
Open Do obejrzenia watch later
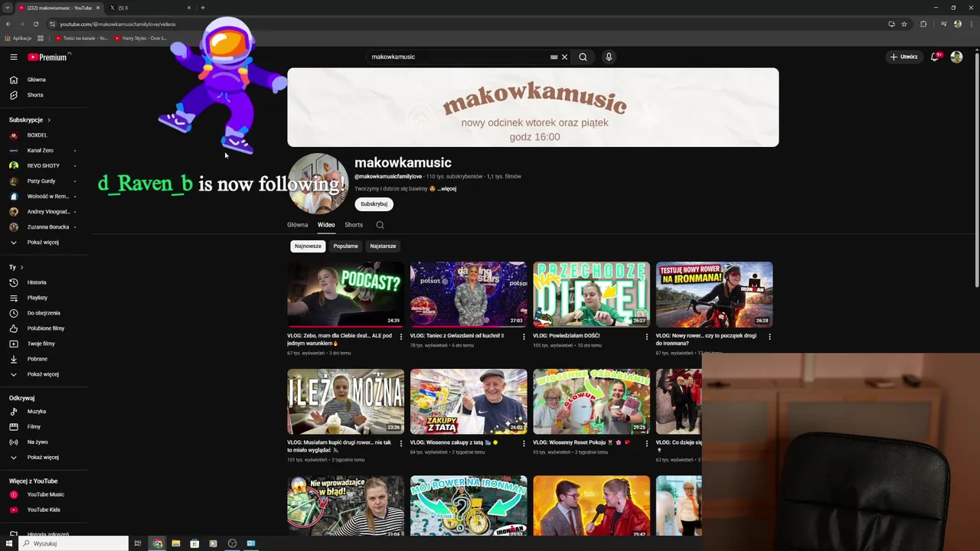tap(43, 313)
